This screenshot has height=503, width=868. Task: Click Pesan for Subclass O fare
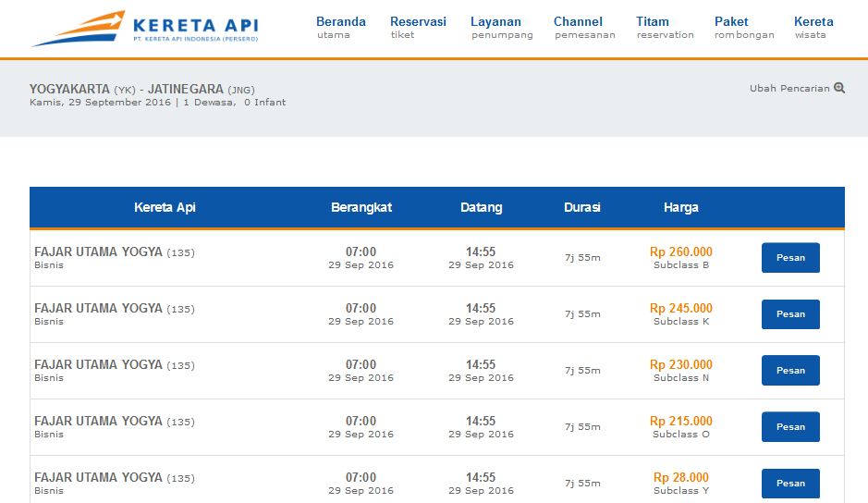click(790, 427)
